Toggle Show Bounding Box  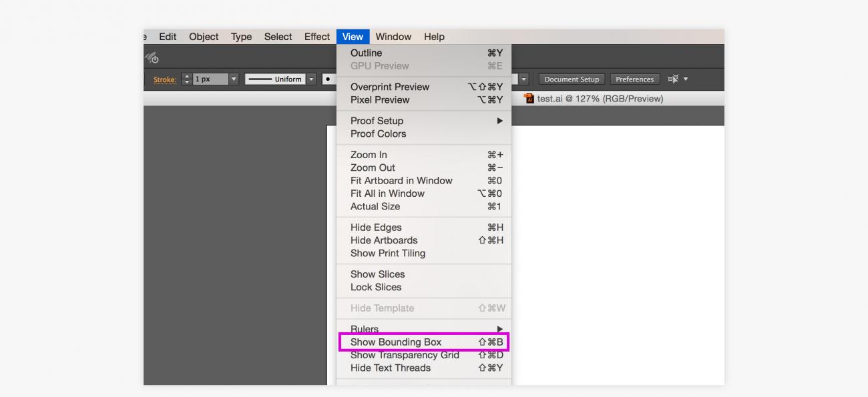coord(424,342)
